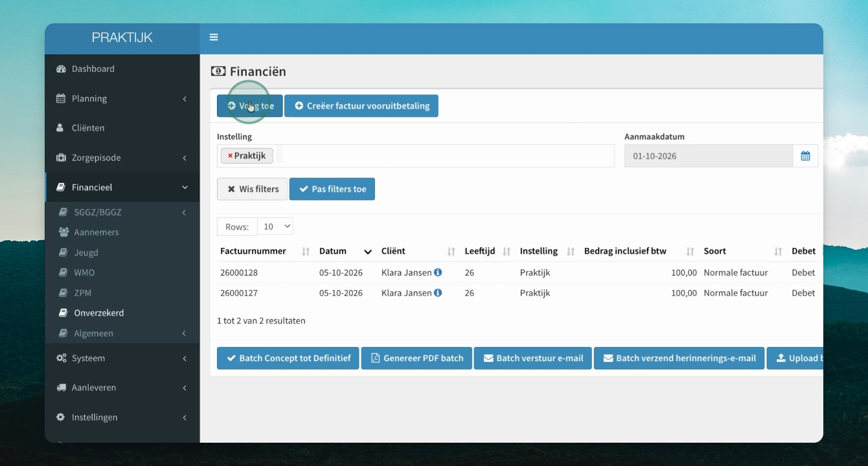868x466 pixels.
Task: Select invoice number 26000128
Action: [239, 273]
